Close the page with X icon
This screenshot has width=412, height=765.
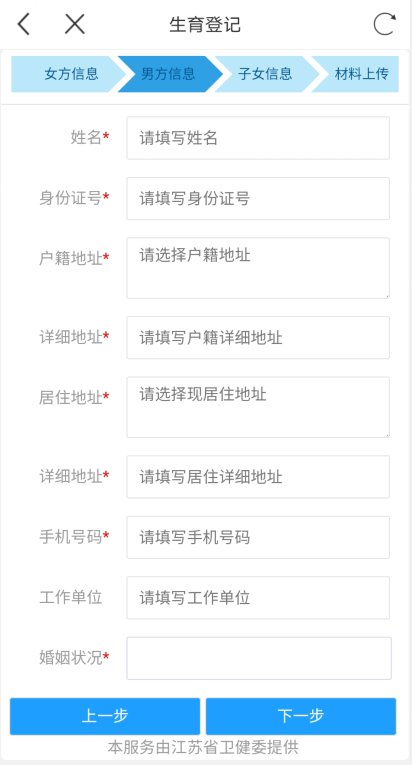[x=75, y=24]
